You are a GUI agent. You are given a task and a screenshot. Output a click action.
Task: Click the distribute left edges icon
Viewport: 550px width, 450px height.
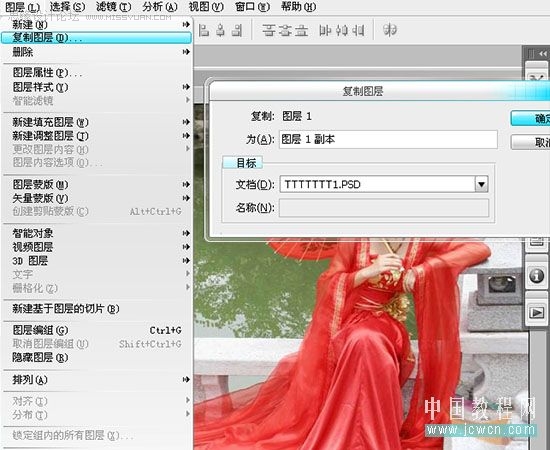pyautogui.click(x=325, y=31)
